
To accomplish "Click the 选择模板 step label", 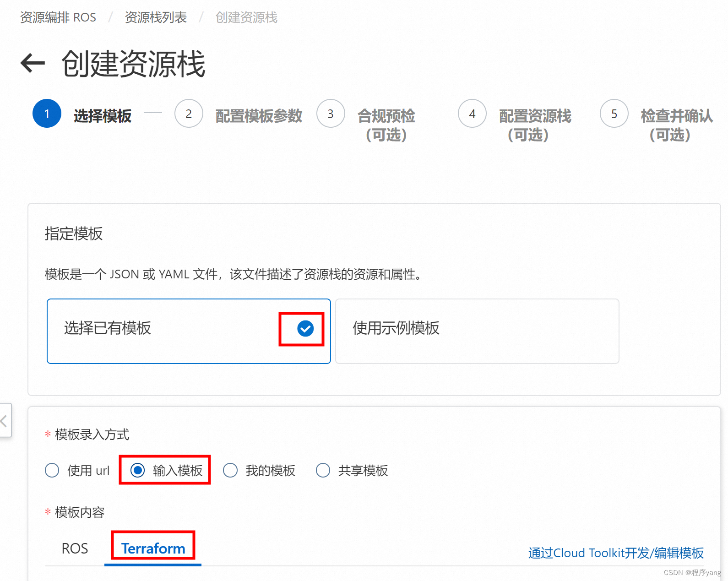I will click(x=103, y=116).
